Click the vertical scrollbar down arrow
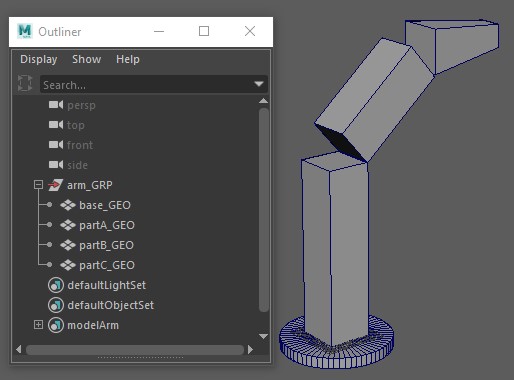 (263, 336)
